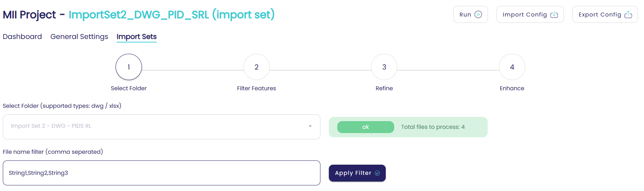Click the checkmark icon in Apply Filter
Viewport: 644px width, 191px height.
377,173
